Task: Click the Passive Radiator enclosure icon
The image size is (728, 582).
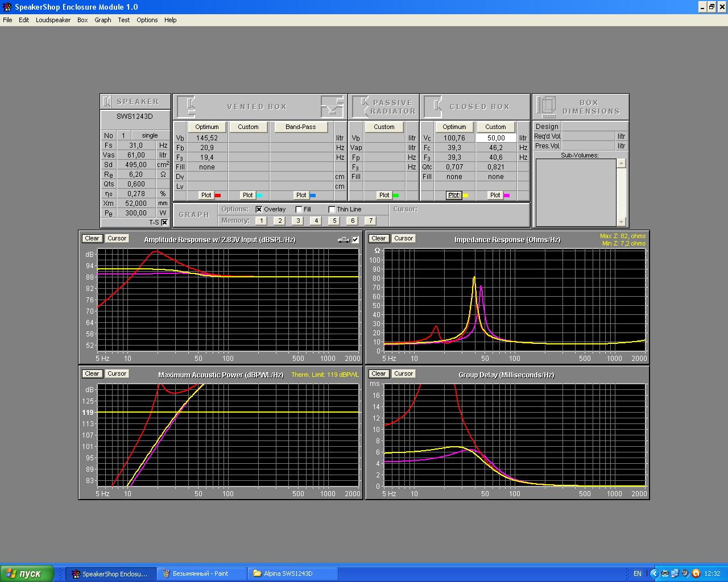Action: coord(361,107)
